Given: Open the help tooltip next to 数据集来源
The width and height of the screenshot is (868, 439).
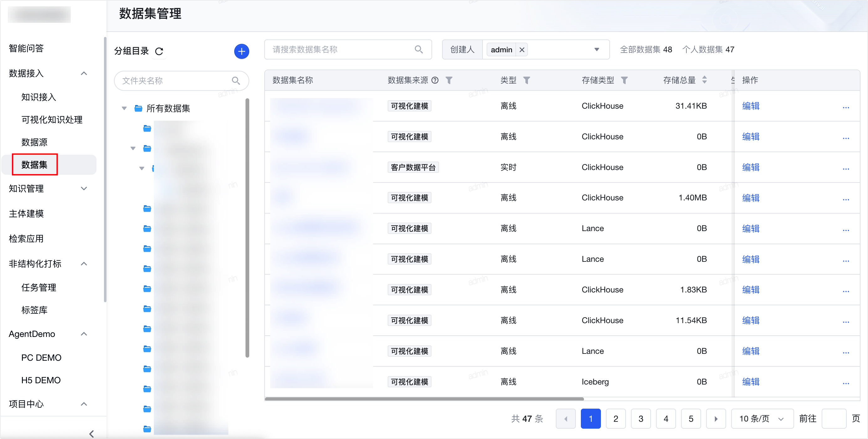Looking at the screenshot, I should (x=435, y=80).
